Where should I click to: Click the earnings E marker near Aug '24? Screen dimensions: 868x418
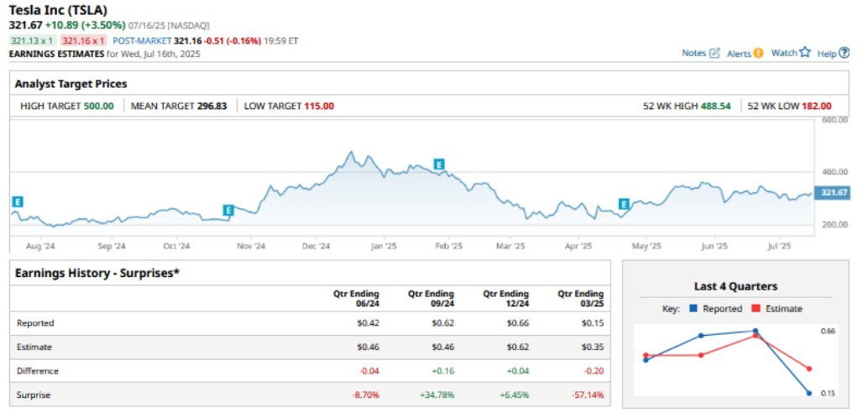pos(17,202)
